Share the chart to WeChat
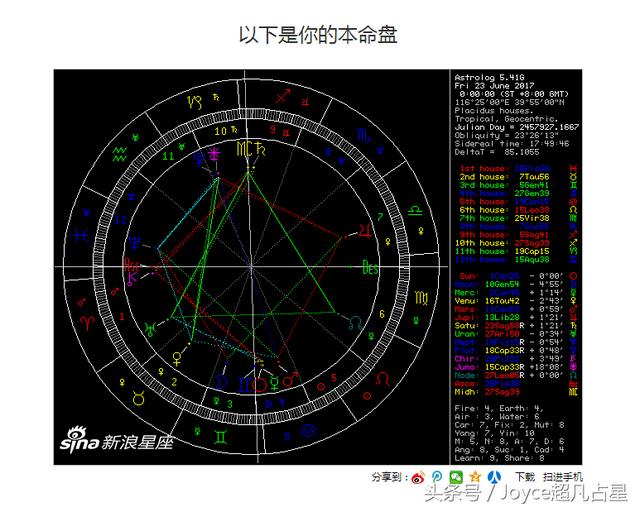Screen dimensions: 640x512 456,477
